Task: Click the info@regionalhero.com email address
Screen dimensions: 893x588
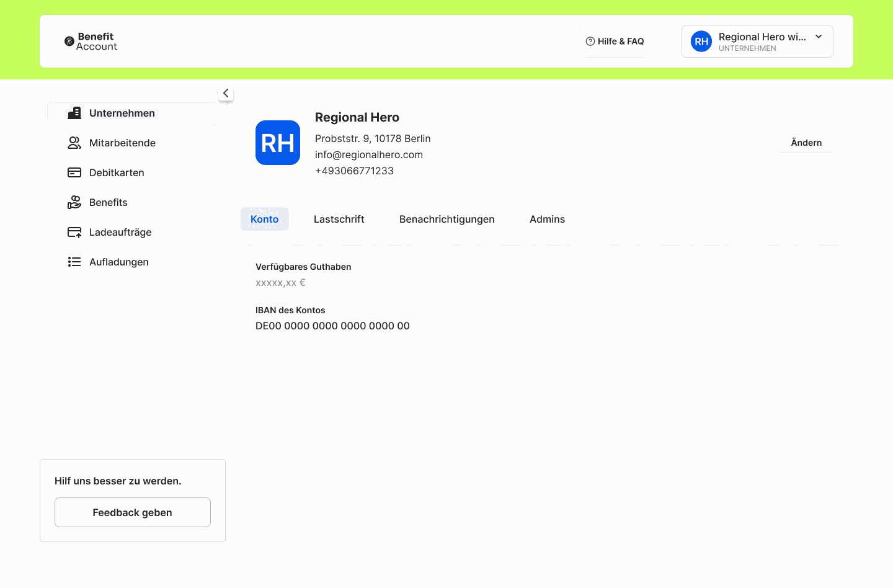Action: pyautogui.click(x=369, y=154)
